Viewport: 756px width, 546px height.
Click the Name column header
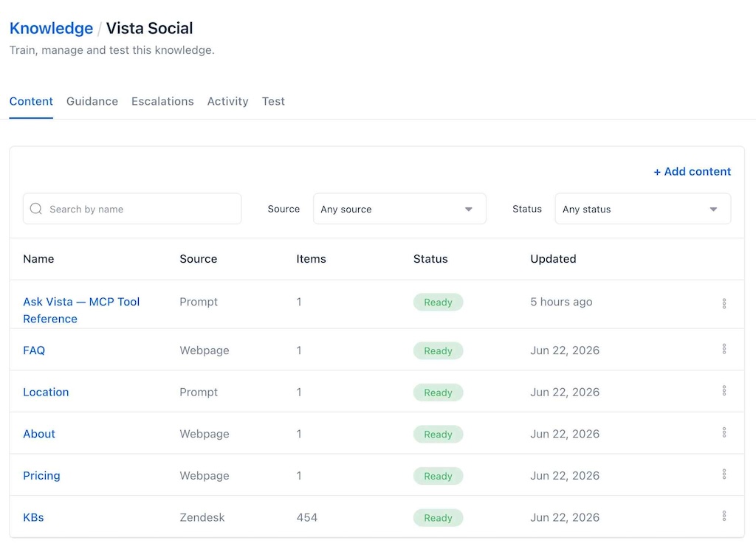pyautogui.click(x=38, y=259)
